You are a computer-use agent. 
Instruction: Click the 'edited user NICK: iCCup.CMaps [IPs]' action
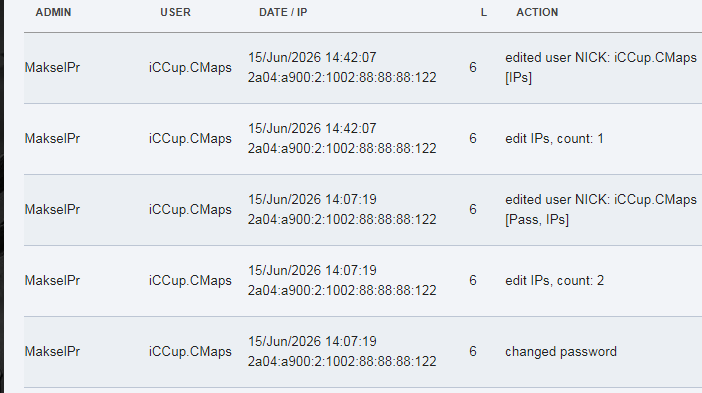601,68
